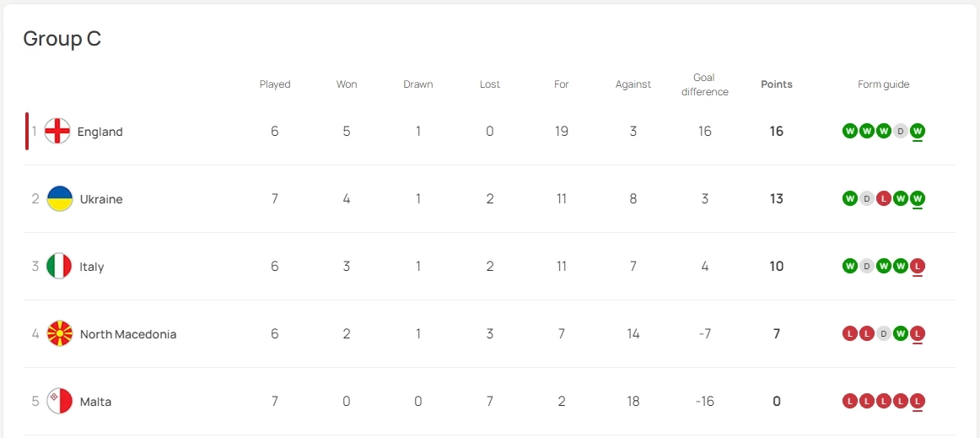Open the England team link

point(100,132)
